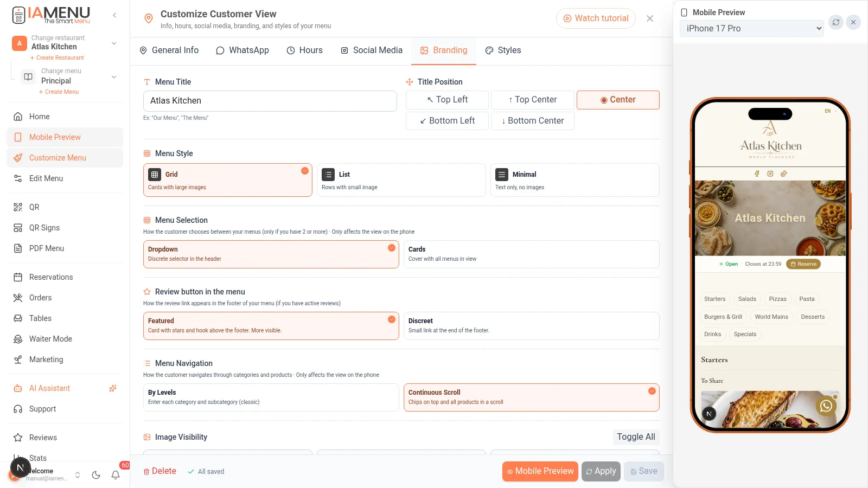
Task: Open Marketing section
Action: [65, 359]
